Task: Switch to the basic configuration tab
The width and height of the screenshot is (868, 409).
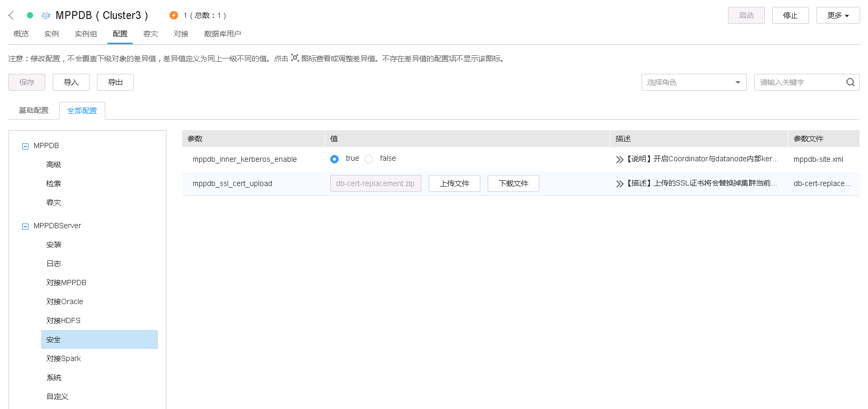Action: 34,110
